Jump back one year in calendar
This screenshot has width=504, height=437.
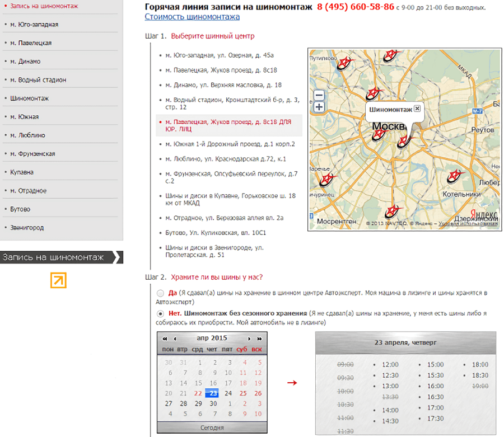coord(165,339)
